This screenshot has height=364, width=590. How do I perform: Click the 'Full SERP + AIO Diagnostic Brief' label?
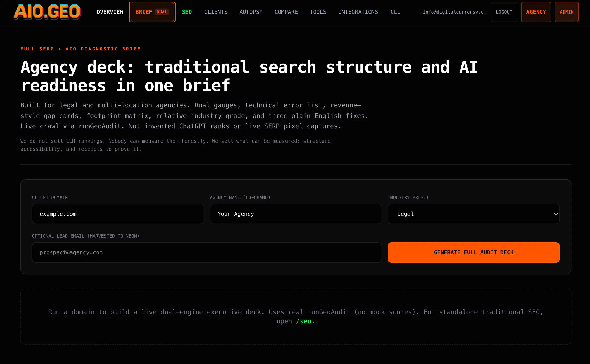(x=80, y=49)
